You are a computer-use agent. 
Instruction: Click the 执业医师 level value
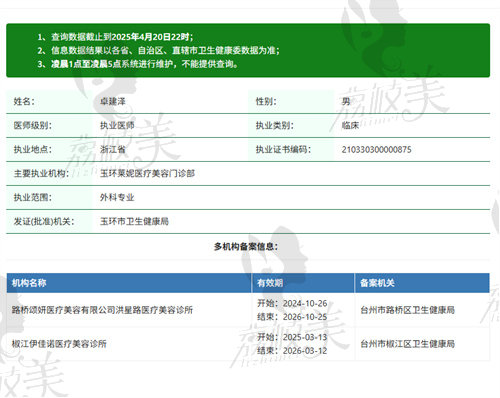click(117, 125)
